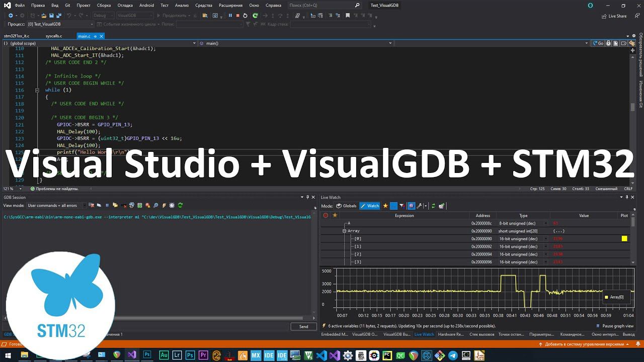Viewport: 644px width, 362px height.
Task: Toggle the breakpoint-style button in Live Watch toolbar
Action: [x=411, y=206]
